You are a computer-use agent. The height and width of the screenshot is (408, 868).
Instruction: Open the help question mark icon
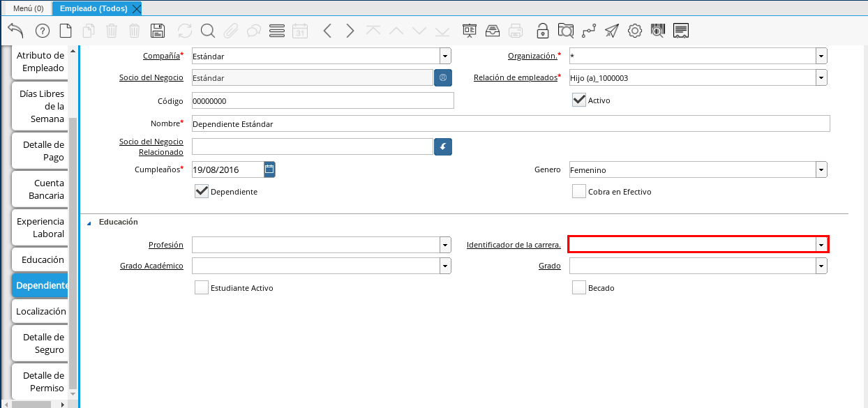(x=42, y=31)
